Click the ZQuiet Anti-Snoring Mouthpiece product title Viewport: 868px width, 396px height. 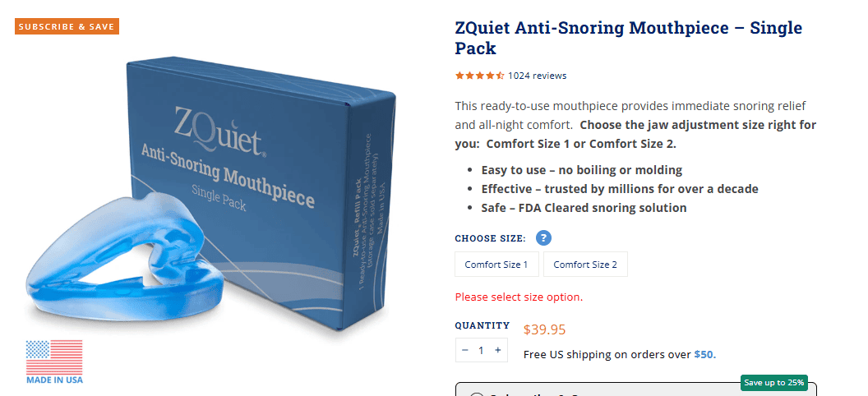(x=628, y=38)
